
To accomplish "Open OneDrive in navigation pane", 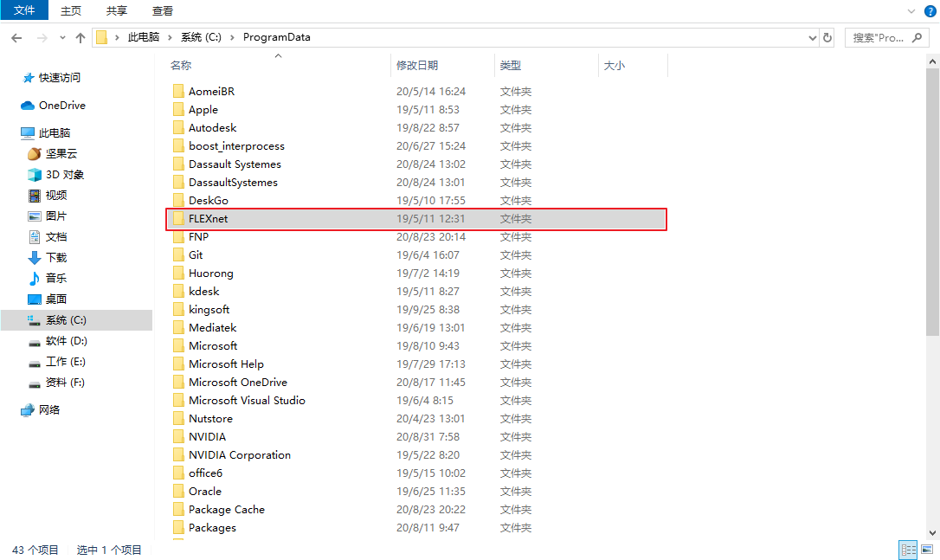I will pyautogui.click(x=61, y=106).
